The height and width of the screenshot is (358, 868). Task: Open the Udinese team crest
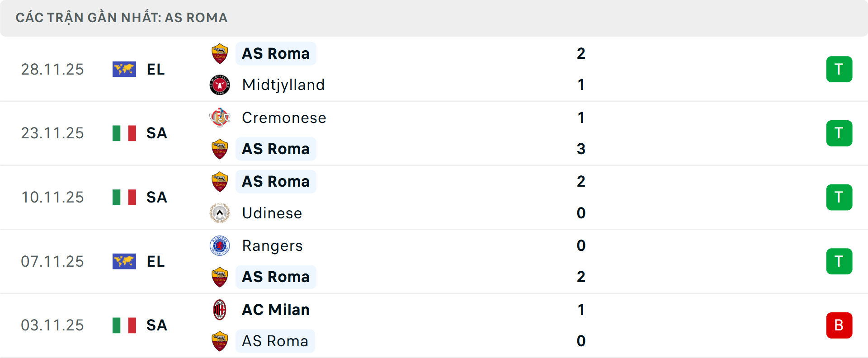(x=220, y=213)
